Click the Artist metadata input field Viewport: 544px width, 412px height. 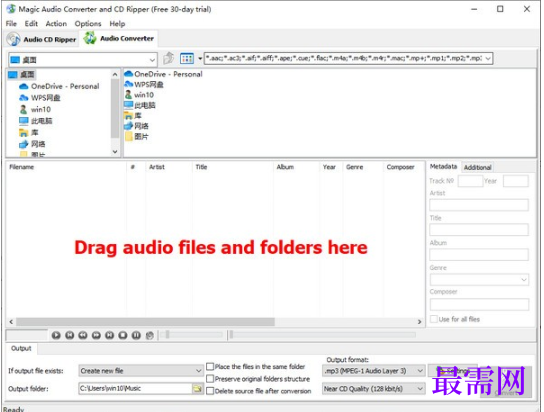[479, 205]
